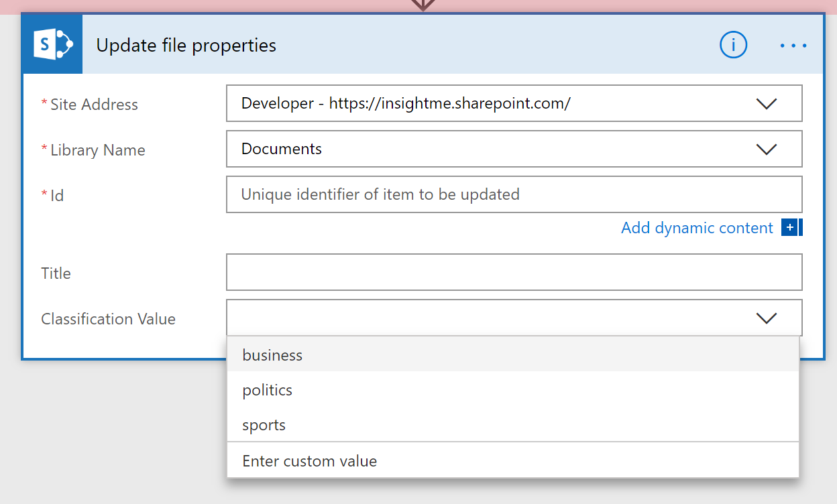
Task: Click the chevron on the Library Name field
Action: 767,149
